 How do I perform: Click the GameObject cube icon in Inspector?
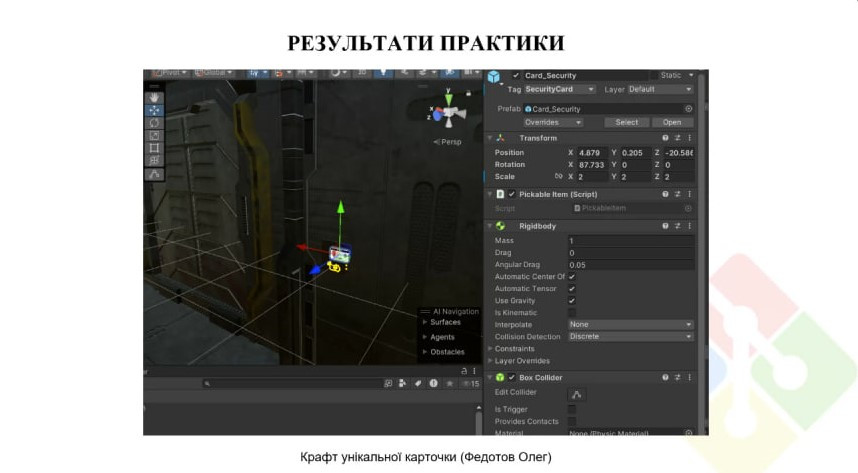pyautogui.click(x=494, y=77)
